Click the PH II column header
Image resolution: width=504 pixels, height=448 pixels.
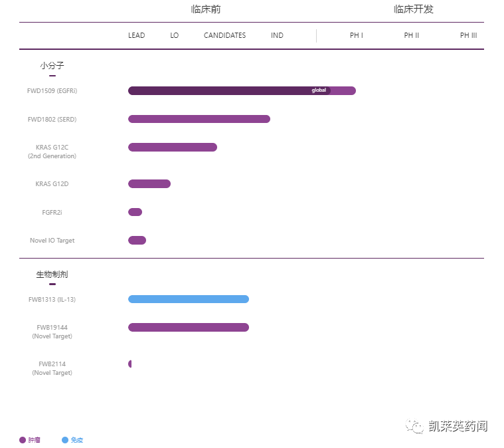point(411,35)
